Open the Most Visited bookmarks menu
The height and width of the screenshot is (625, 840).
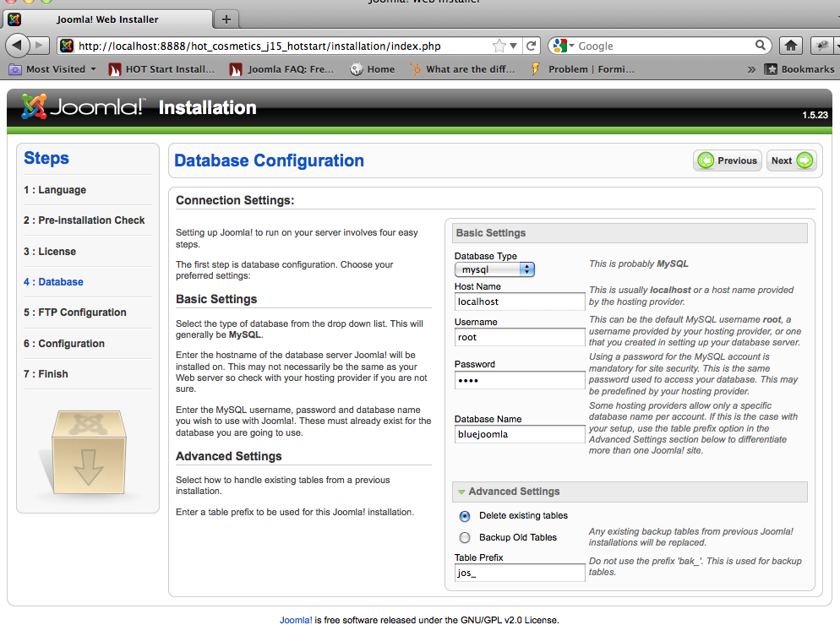pyautogui.click(x=52, y=69)
